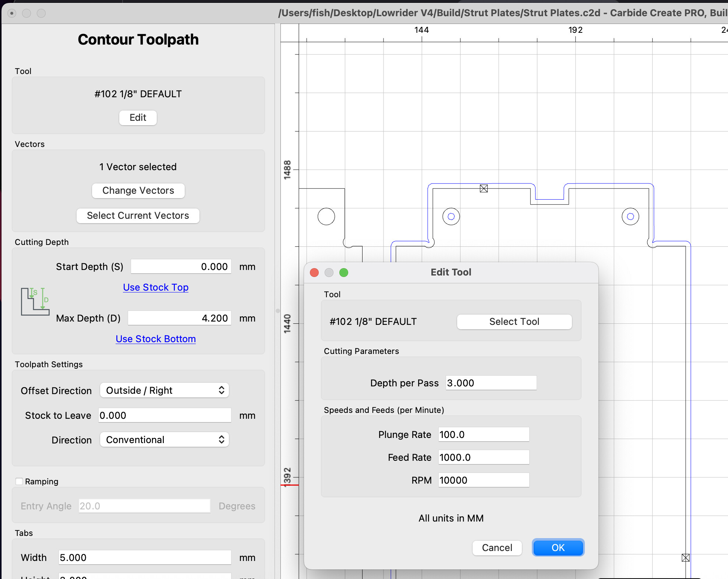Enable the Ramping checkbox

pyautogui.click(x=19, y=481)
